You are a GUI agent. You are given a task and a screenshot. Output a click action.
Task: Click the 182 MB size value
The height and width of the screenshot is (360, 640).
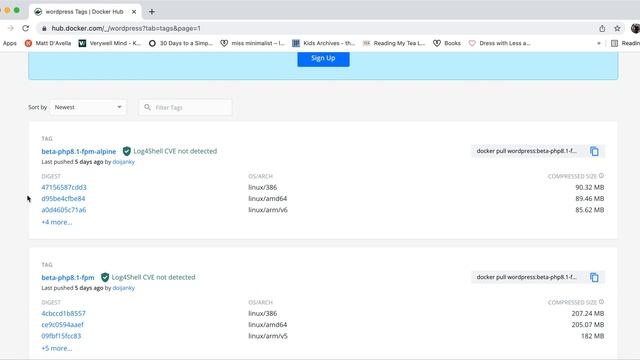point(593,336)
